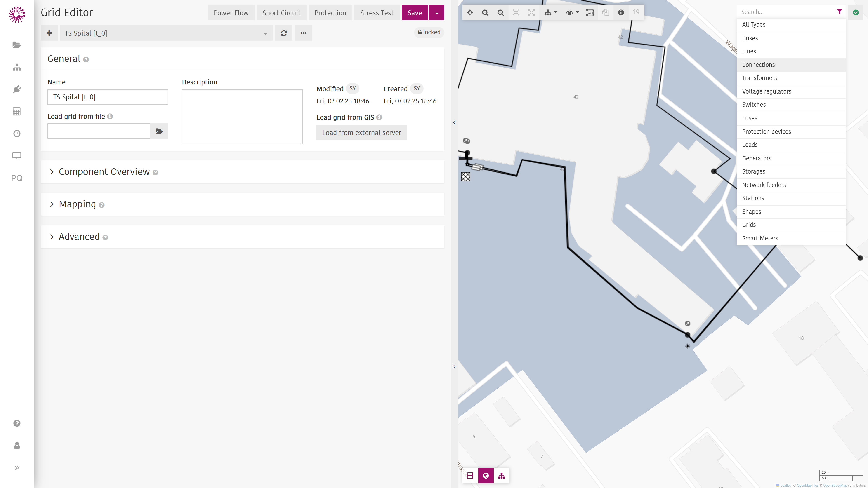Open the eye visibility options dropdown
Screen dimensions: 868x488
(x=572, y=12)
